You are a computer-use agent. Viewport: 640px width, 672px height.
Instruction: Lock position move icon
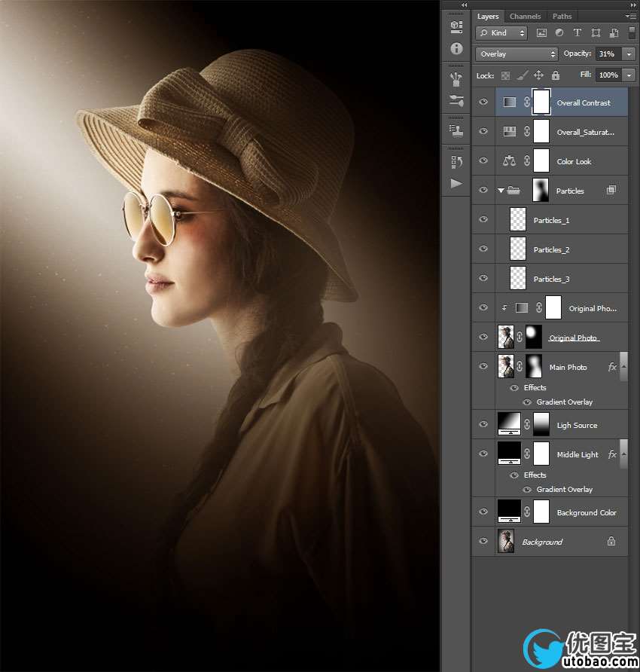point(538,75)
